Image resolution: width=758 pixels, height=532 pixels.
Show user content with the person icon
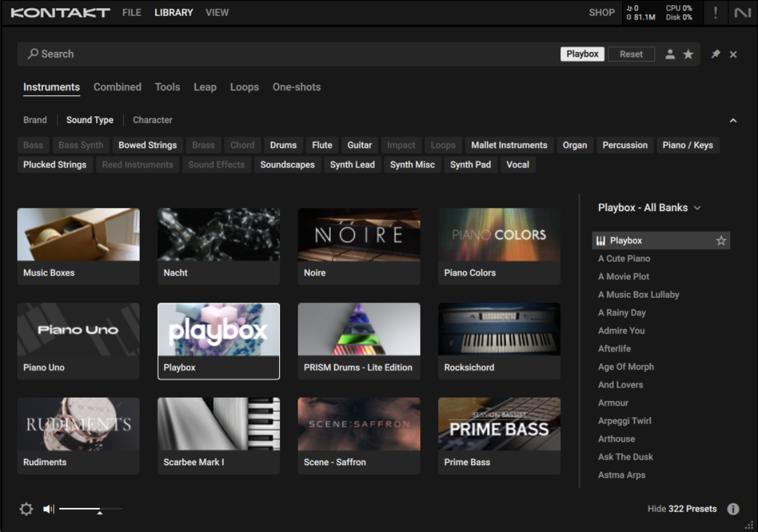click(670, 54)
